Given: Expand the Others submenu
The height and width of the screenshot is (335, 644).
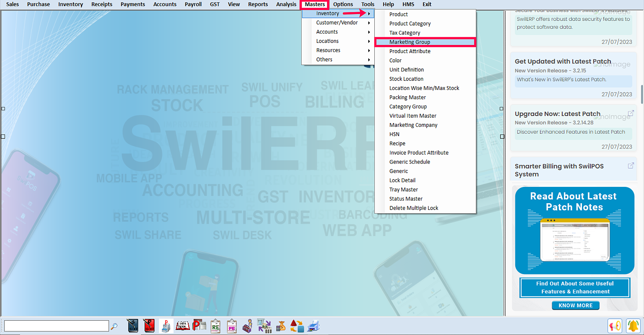Looking at the screenshot, I should [338, 59].
